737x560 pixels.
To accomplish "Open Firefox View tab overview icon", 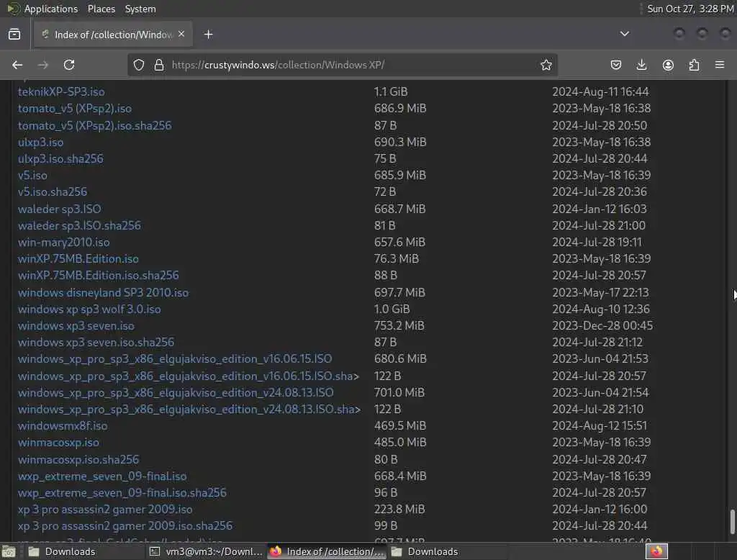I will [x=14, y=35].
